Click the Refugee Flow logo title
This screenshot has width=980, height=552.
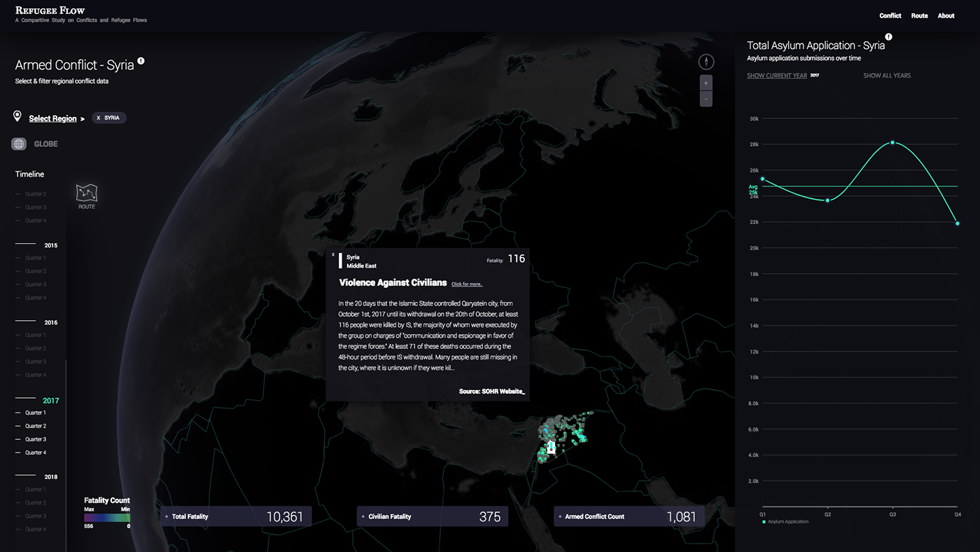[x=50, y=11]
